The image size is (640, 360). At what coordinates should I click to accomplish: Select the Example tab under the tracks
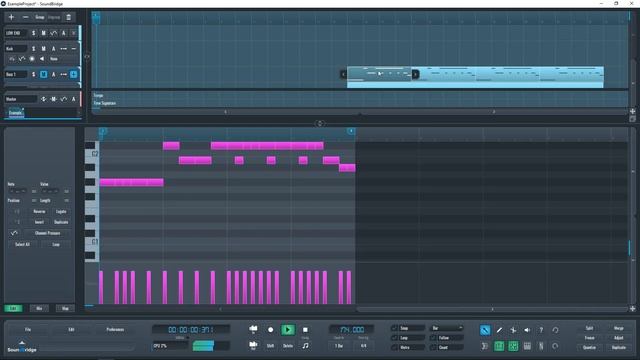click(x=16, y=113)
